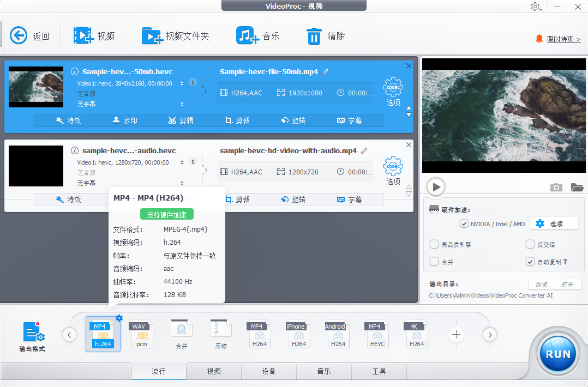Click the 清除 trash icon to clear files
588x387 pixels.
[x=314, y=35]
